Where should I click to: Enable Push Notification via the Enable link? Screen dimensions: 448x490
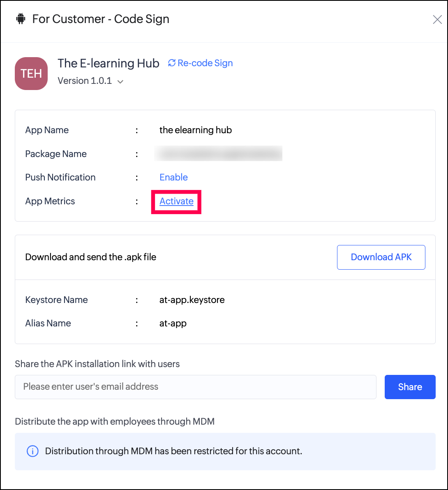click(x=173, y=177)
